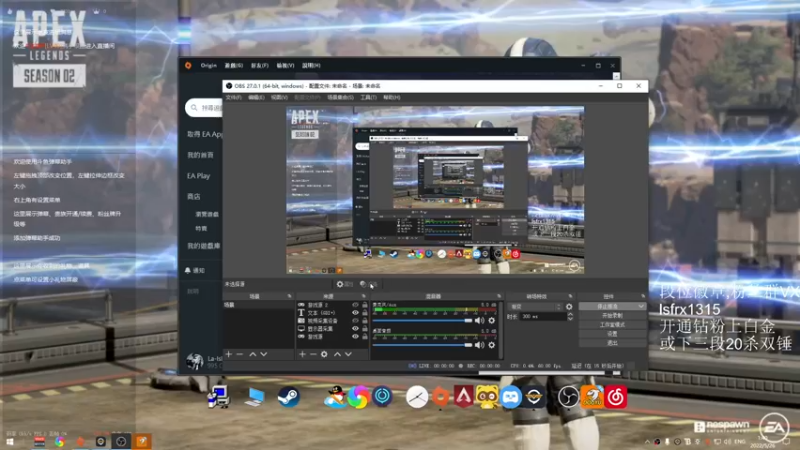Mute the mic/Aux speaker icon

pos(480,320)
